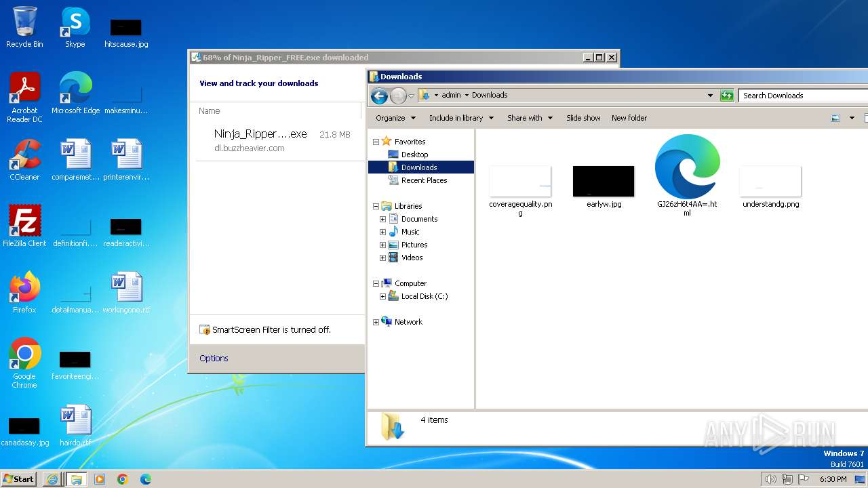
Task: Click the Name column header
Action: (x=210, y=111)
